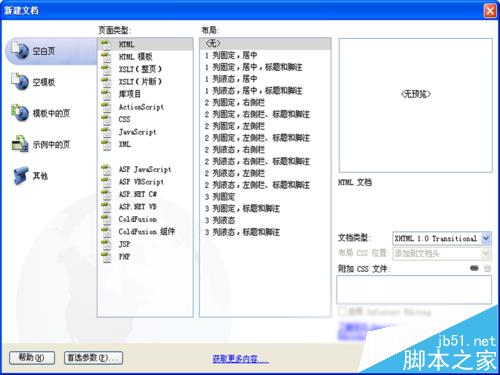Pick layout 2 列液态,右侧栏、标题和脚注
This screenshot has width=500, height=375.
[x=265, y=161]
